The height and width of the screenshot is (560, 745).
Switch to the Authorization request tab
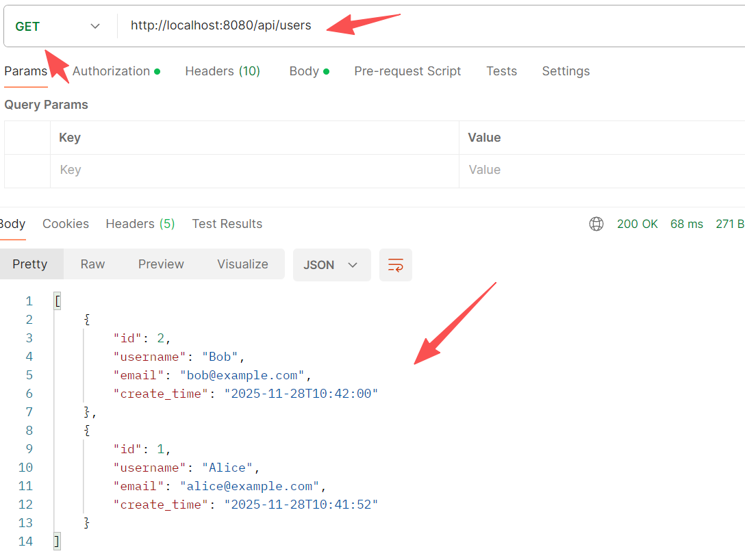coord(112,71)
